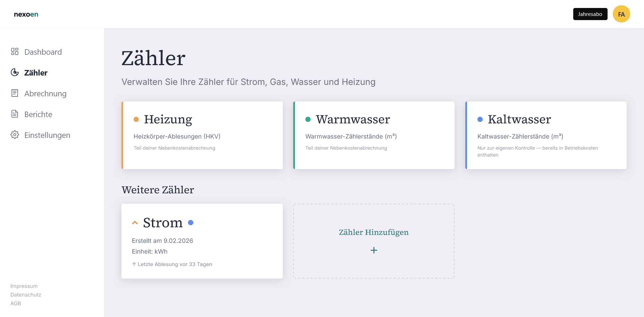Click the Abrechnung receipt icon
Screen dimensions: 644x317
pyautogui.click(x=15, y=93)
